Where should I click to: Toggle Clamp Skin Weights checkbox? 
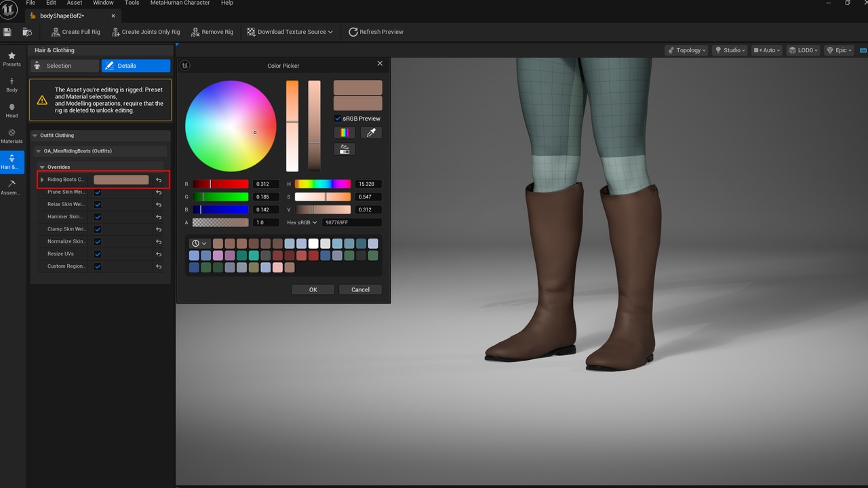[x=98, y=229]
